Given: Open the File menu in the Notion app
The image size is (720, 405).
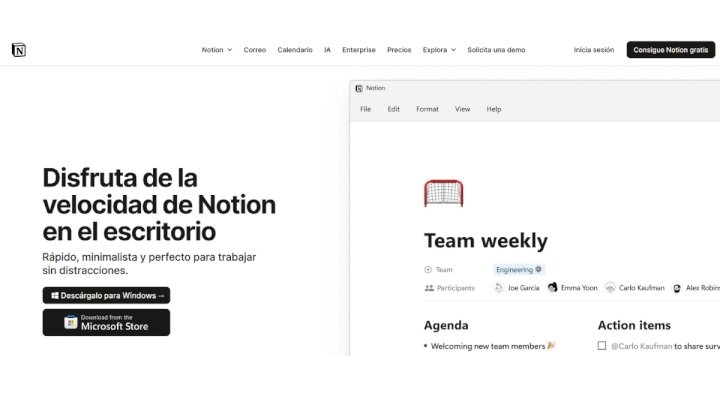Looking at the screenshot, I should pyautogui.click(x=365, y=109).
